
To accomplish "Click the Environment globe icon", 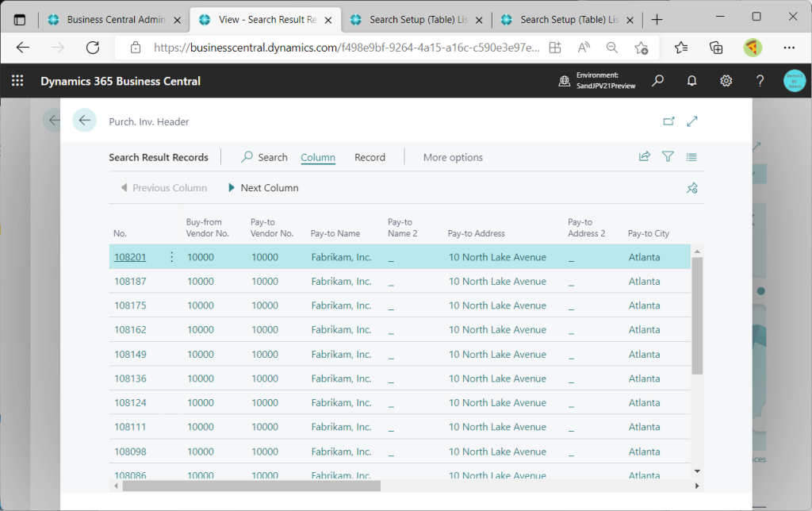I will (565, 81).
